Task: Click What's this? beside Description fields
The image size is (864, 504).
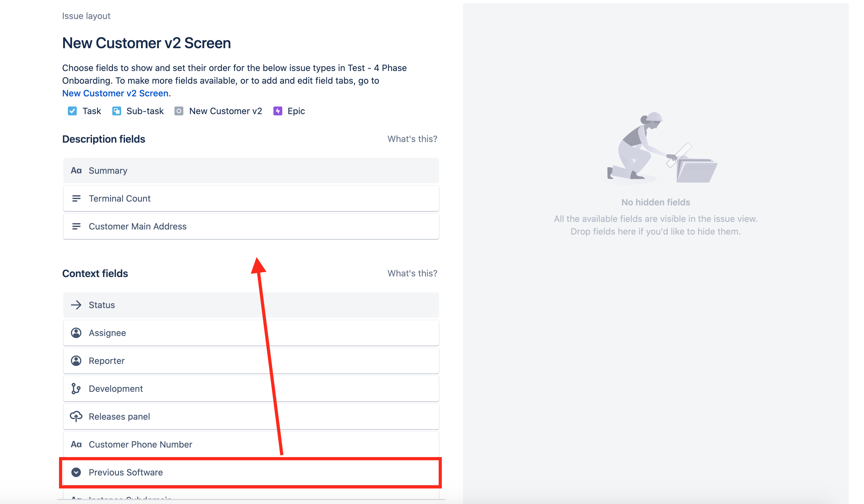Action: (412, 139)
